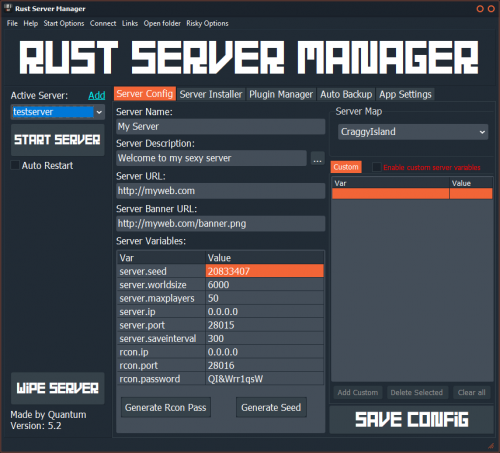Open the Help menu
This screenshot has height=453, width=500.
tap(31, 23)
